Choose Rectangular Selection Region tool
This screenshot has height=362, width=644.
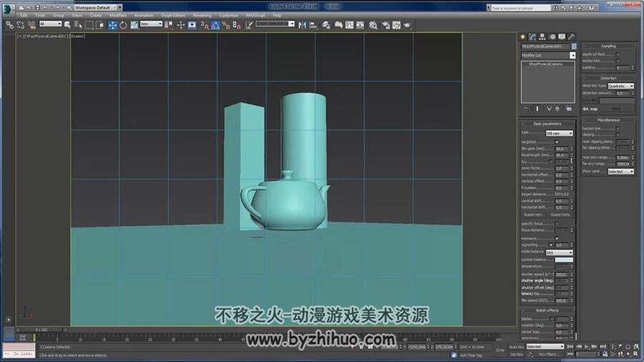tap(89, 25)
